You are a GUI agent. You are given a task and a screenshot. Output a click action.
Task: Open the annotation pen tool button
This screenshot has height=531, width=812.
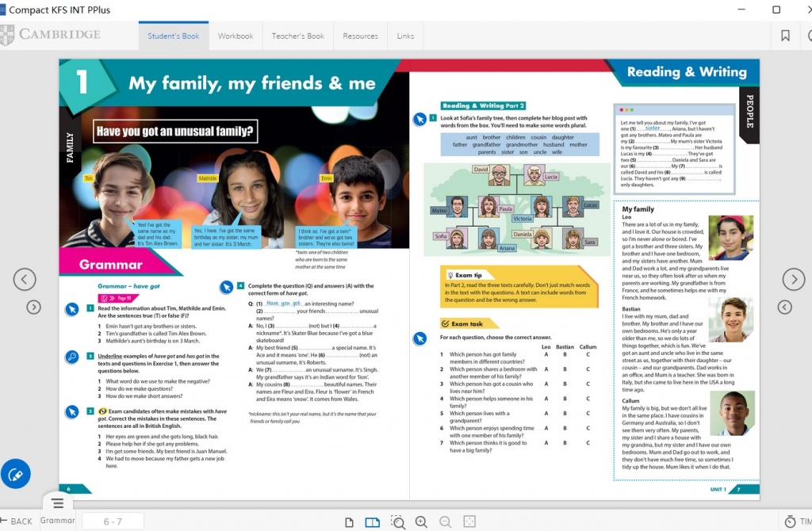15,474
